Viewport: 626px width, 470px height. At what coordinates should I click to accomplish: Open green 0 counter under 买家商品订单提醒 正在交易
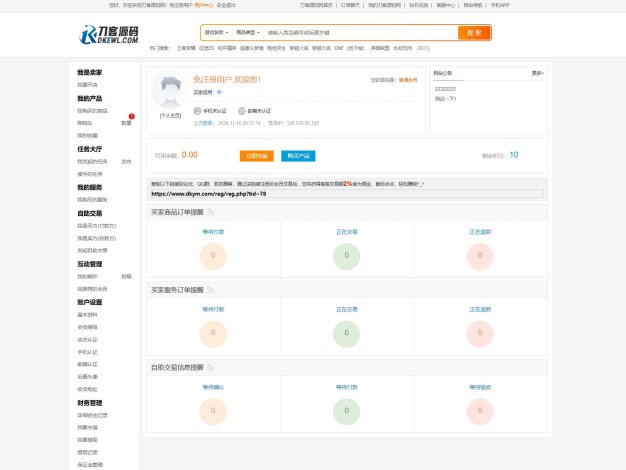[x=347, y=256]
